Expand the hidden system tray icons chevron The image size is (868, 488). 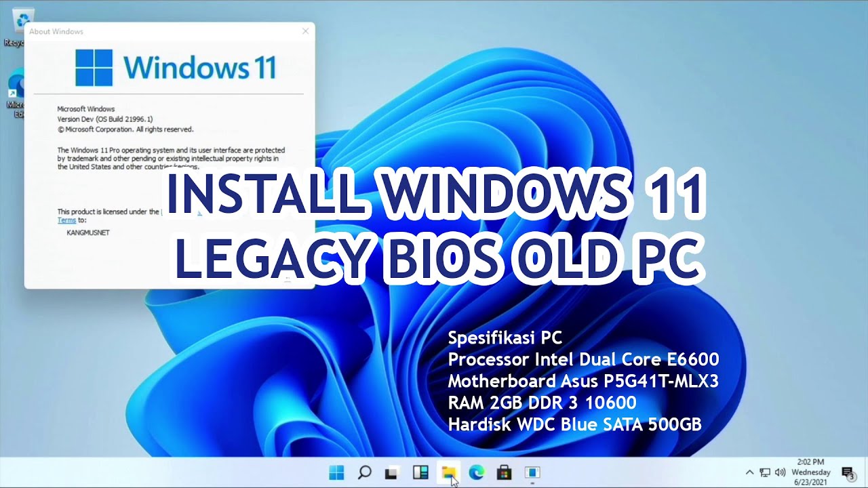749,472
